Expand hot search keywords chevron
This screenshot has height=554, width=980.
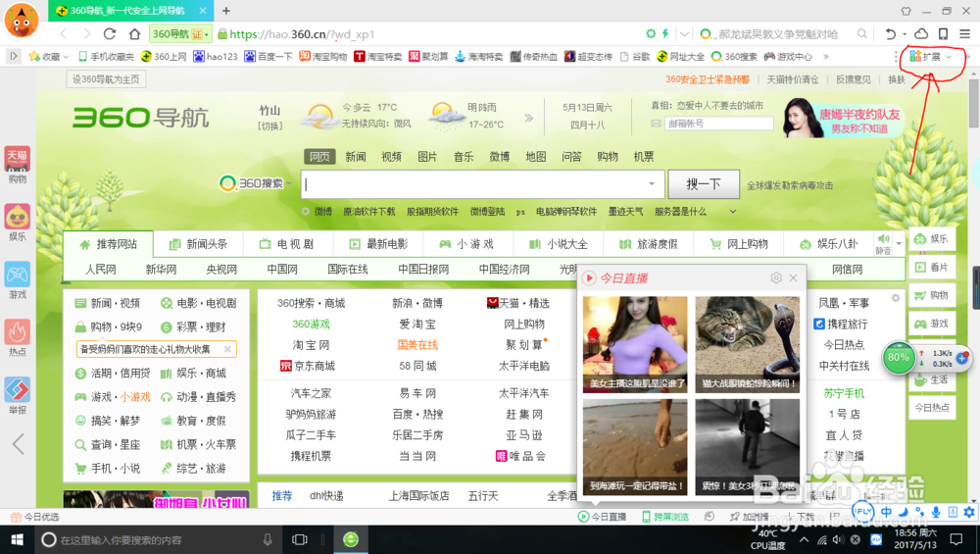(x=732, y=212)
